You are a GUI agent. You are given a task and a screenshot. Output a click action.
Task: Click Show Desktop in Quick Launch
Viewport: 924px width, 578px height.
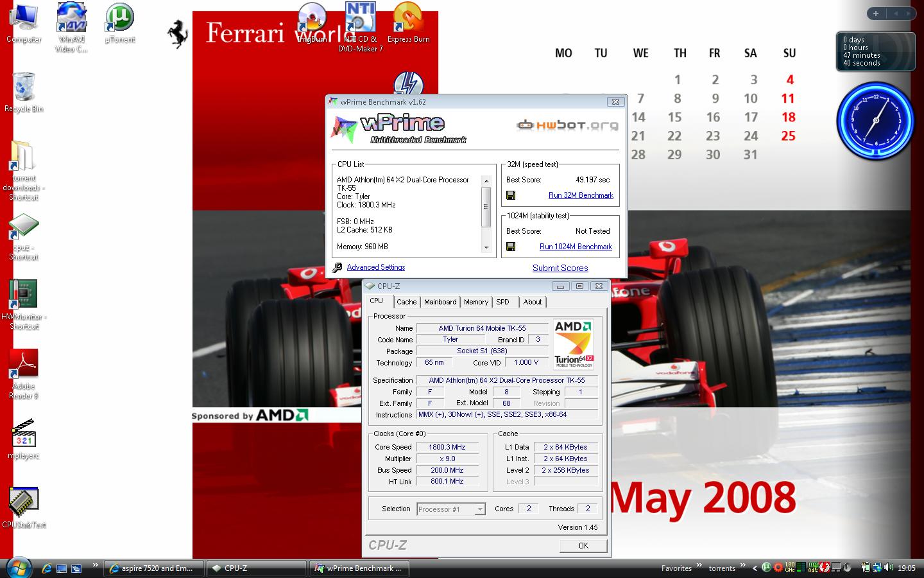pyautogui.click(x=62, y=568)
